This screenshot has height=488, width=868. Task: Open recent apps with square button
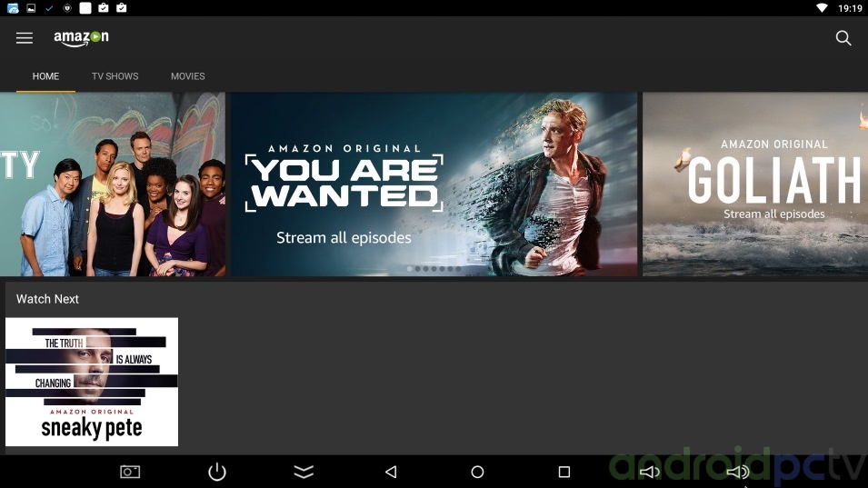[564, 472]
